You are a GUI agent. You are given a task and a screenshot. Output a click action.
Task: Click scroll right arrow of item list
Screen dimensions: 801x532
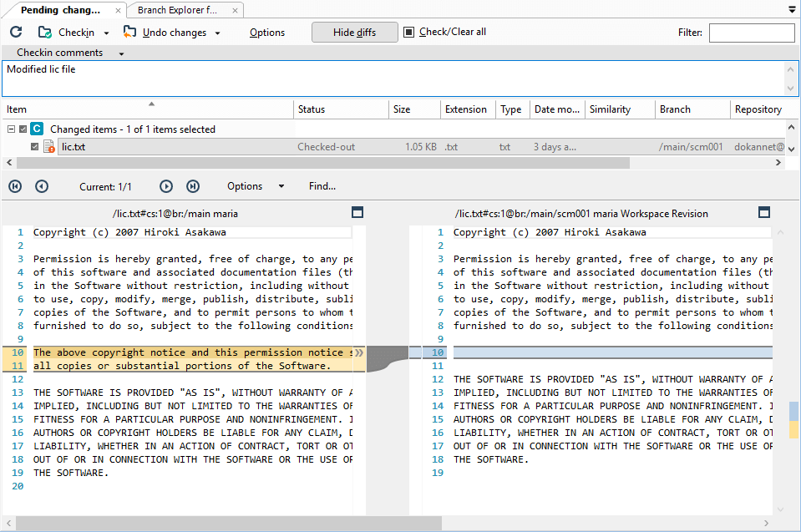(x=778, y=162)
